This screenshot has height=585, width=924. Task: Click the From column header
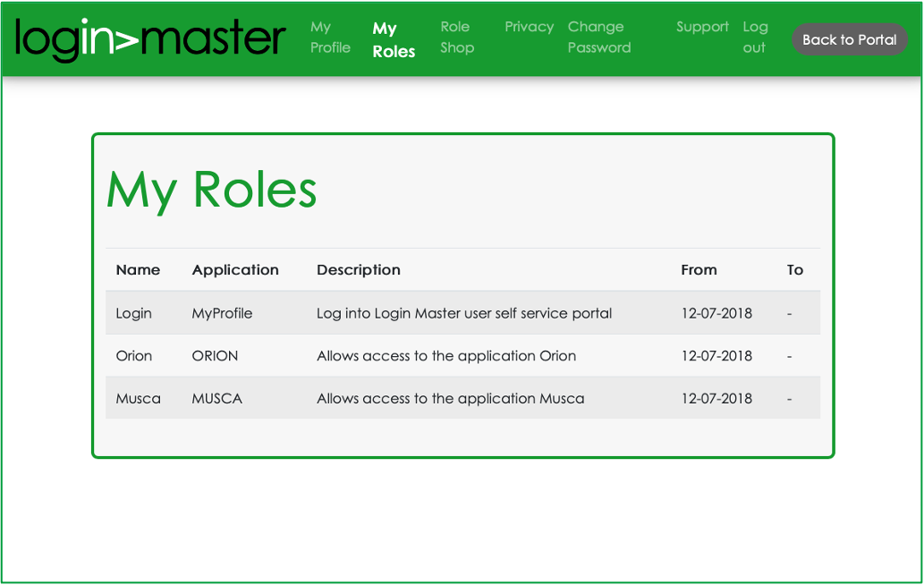click(699, 269)
